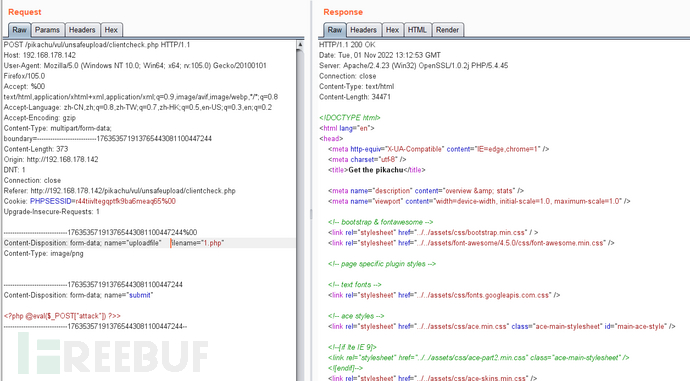Click the Referer header line
This screenshot has width=690, height=381.
click(x=120, y=190)
